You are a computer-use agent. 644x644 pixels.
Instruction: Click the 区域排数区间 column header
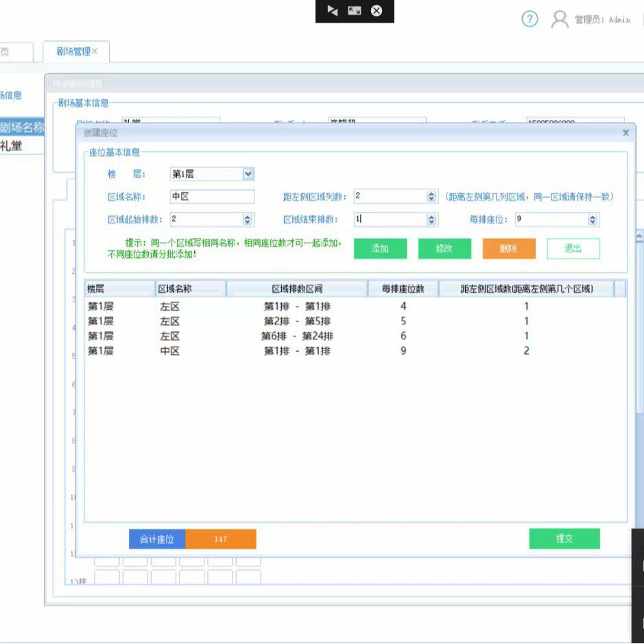click(x=297, y=289)
